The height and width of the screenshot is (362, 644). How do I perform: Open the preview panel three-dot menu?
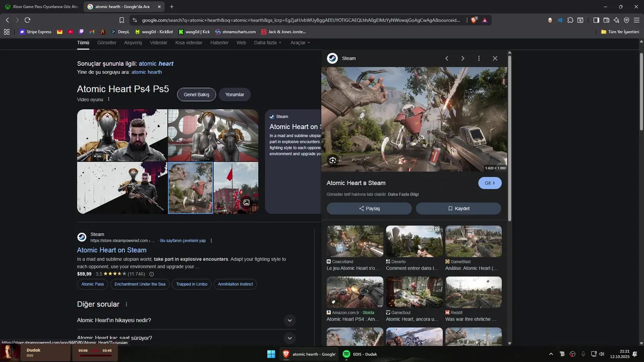click(478, 58)
